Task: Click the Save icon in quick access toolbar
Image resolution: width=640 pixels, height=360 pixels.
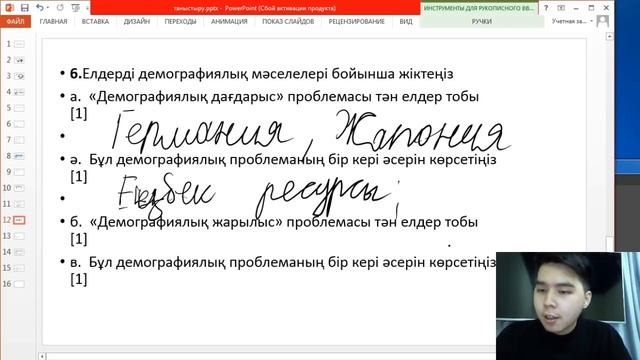Action: (24, 8)
